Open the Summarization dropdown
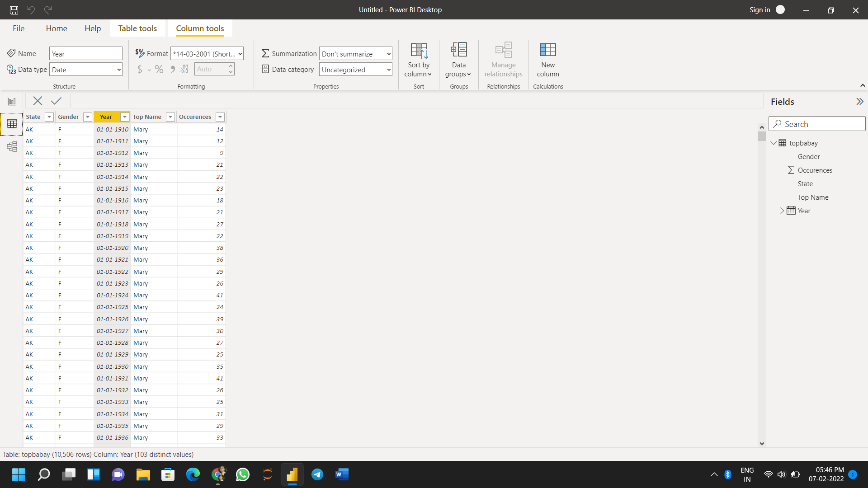 click(355, 53)
